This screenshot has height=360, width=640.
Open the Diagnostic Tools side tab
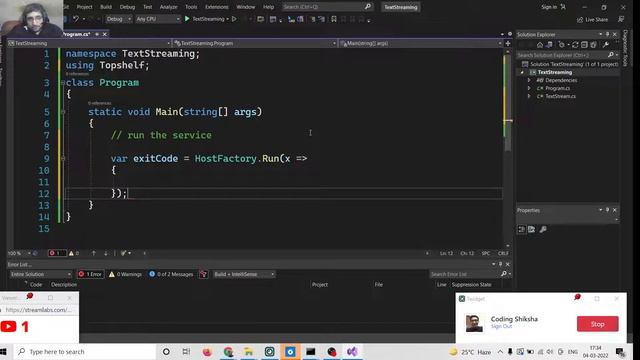pyautogui.click(x=625, y=48)
